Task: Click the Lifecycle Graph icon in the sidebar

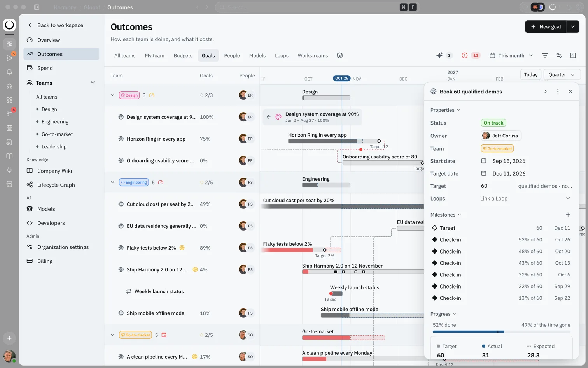Action: click(30, 185)
